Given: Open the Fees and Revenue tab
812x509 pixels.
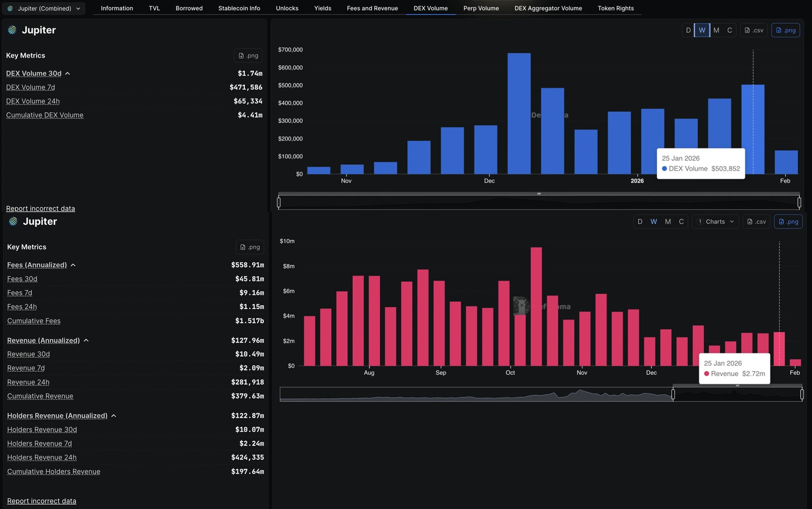Looking at the screenshot, I should [x=372, y=8].
